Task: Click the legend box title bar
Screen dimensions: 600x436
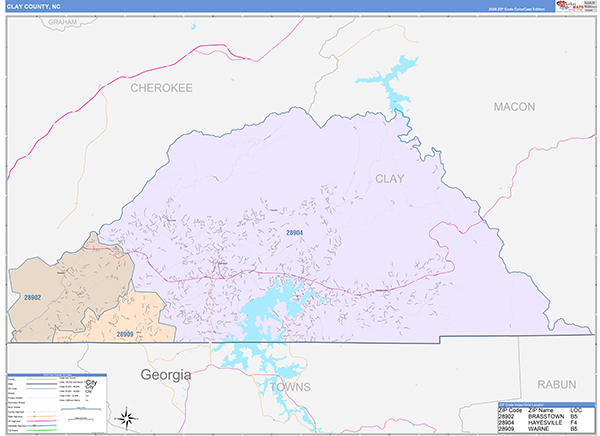Action: click(57, 375)
